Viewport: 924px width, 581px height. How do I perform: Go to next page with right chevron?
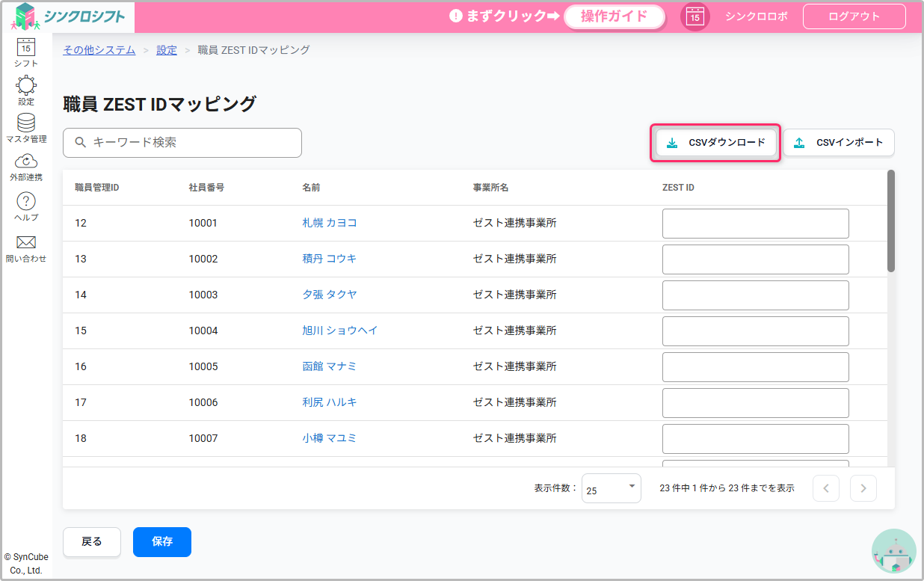(x=863, y=488)
